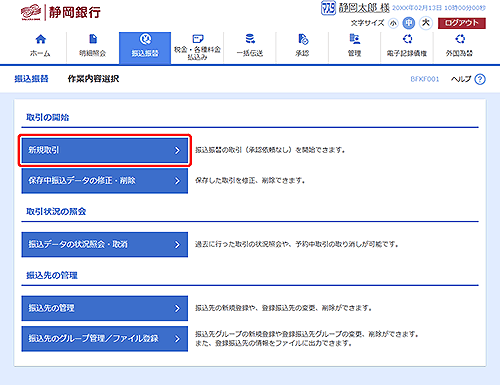Open the 外国為替 foreign exchange icon
The height and width of the screenshot is (385, 500).
click(460, 39)
